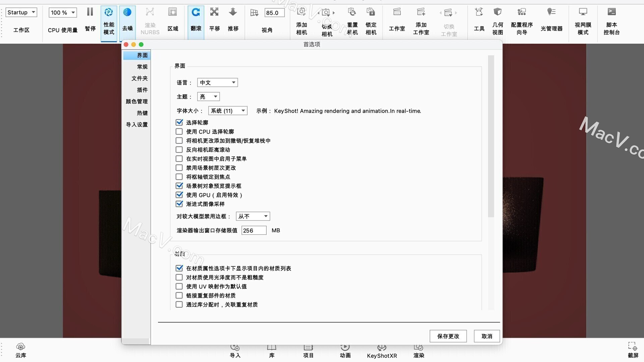
Task: Disable the 选择轮廓 checkbox
Action: tap(179, 122)
